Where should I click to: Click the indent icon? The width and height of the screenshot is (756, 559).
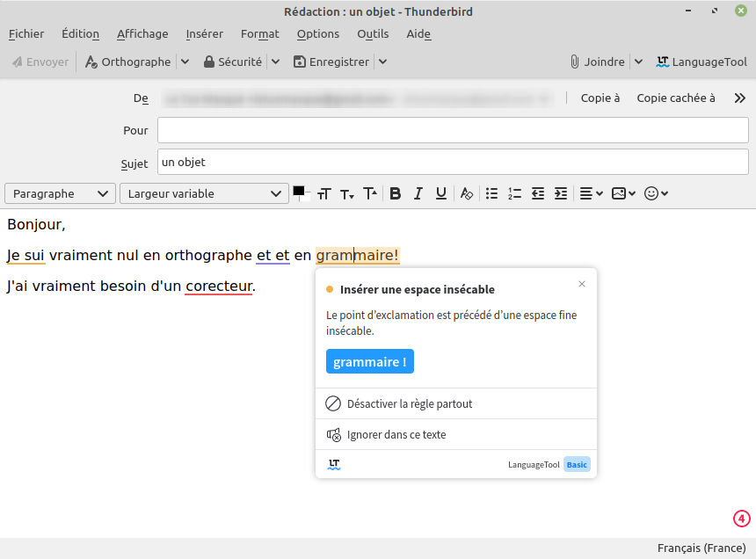pos(560,193)
